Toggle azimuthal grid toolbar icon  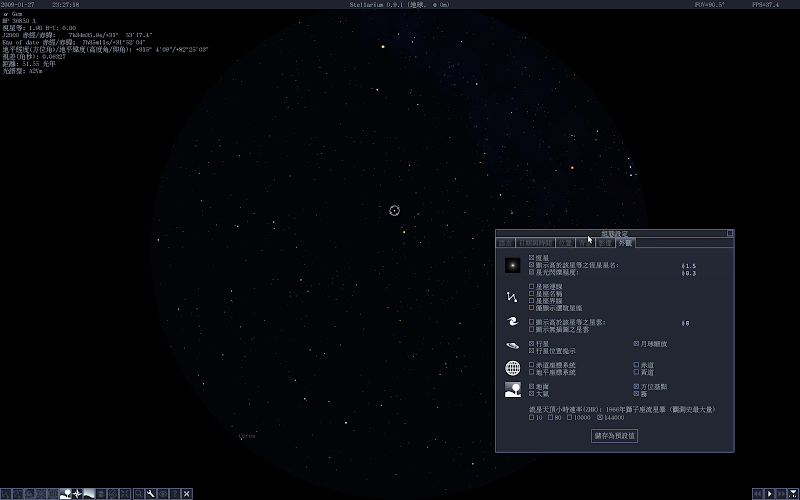(41, 494)
